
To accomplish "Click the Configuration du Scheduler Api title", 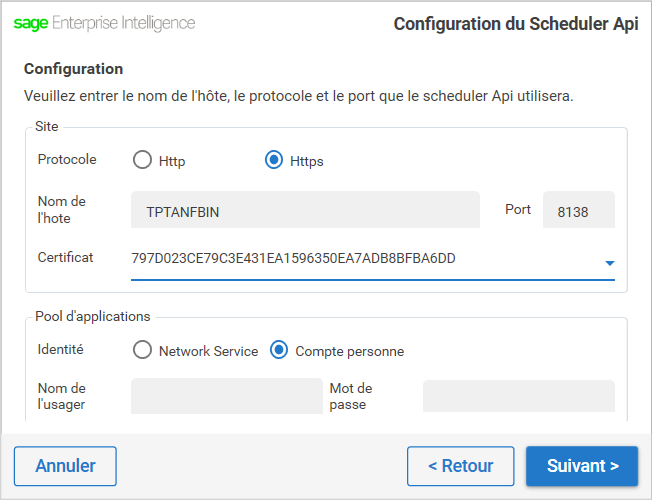I will point(516,24).
